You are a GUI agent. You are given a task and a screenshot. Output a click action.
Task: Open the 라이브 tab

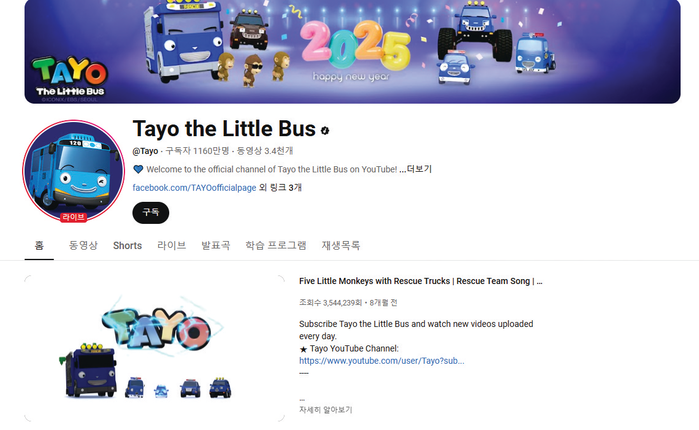pyautogui.click(x=172, y=246)
